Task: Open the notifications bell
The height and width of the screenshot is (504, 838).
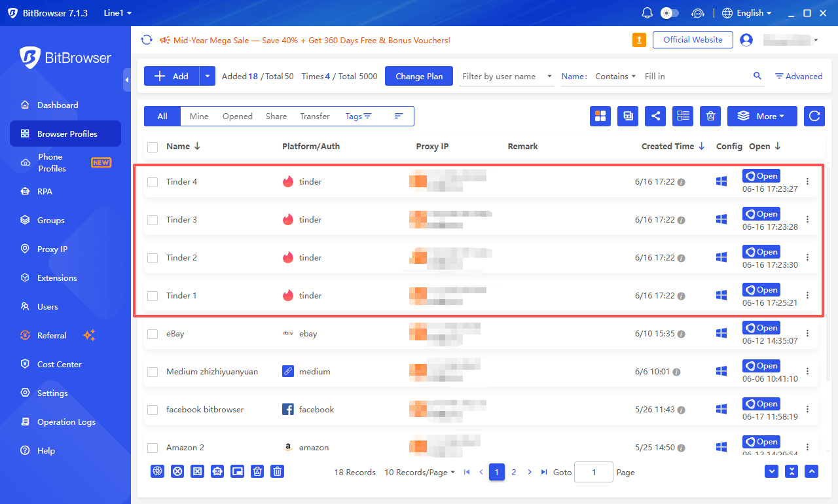Action: click(647, 13)
